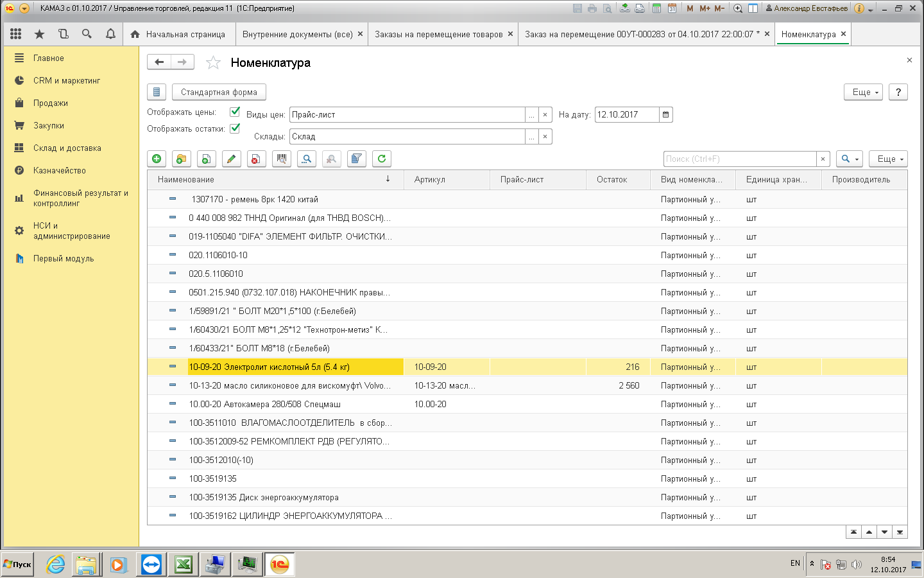Click the barcode search icon

click(x=281, y=159)
